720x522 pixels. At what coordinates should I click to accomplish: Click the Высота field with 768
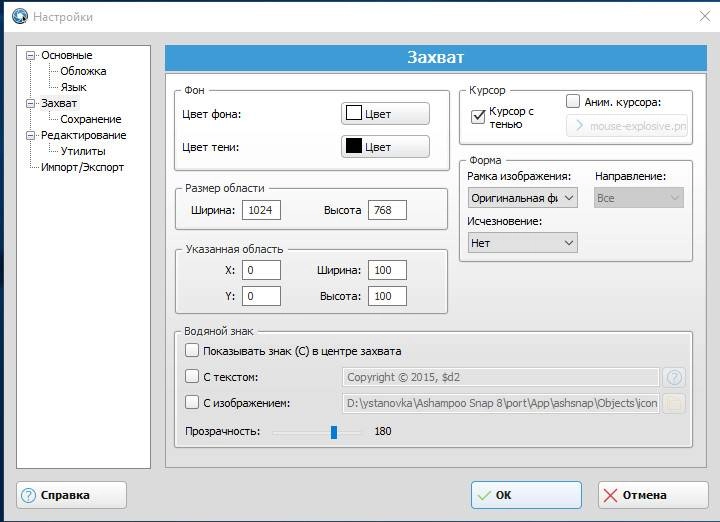pos(387,210)
